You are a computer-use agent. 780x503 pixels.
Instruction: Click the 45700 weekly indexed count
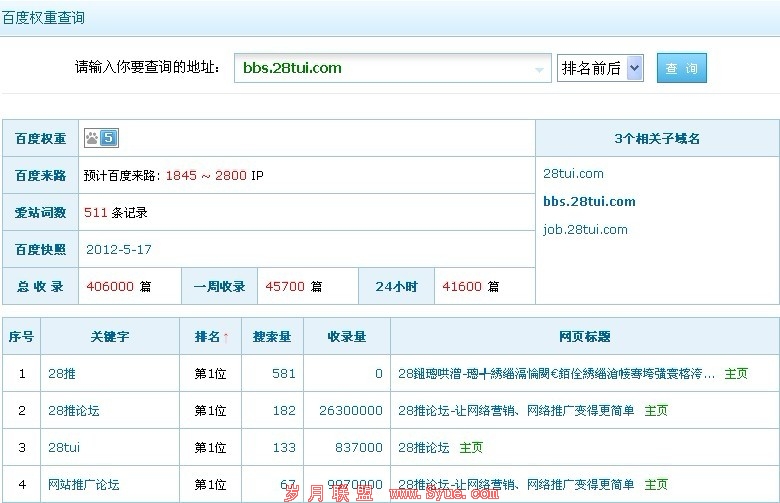[x=285, y=286]
